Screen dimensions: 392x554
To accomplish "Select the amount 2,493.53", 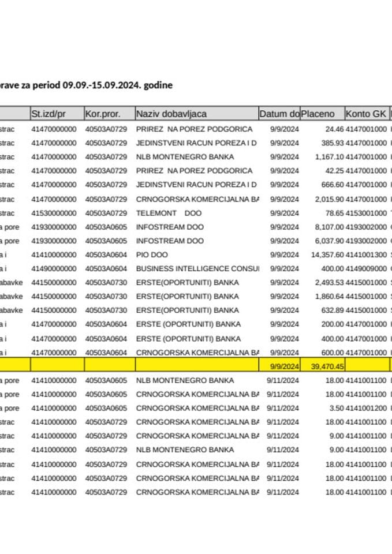I will [330, 283].
